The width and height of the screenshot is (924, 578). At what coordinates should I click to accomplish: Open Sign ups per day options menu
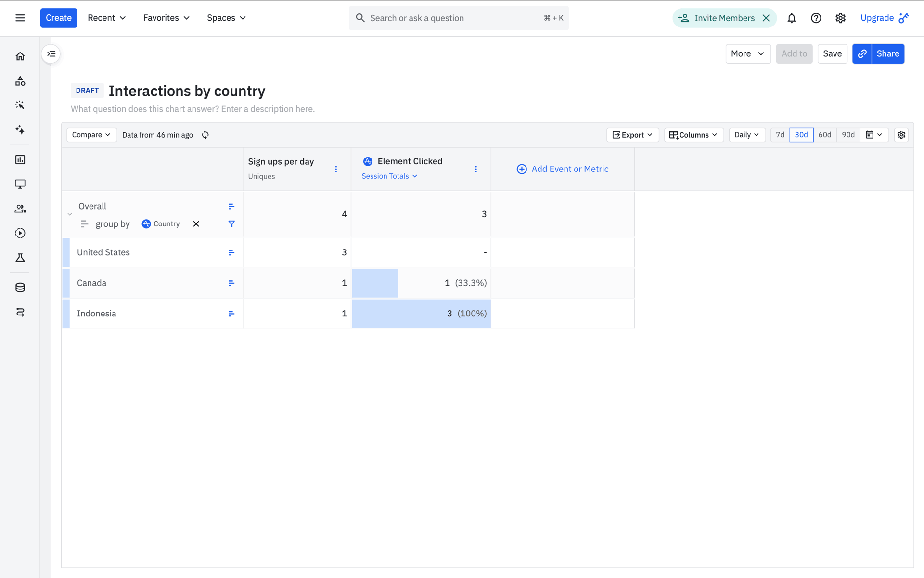tap(336, 169)
